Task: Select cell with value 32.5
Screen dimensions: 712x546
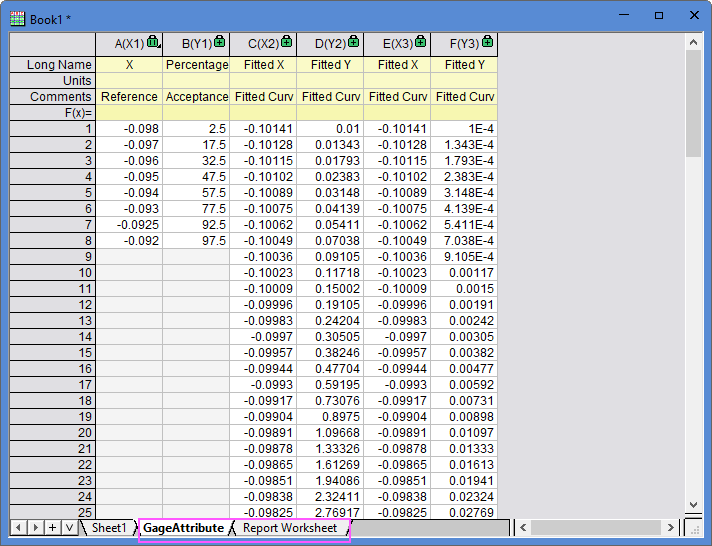Action: pos(196,160)
